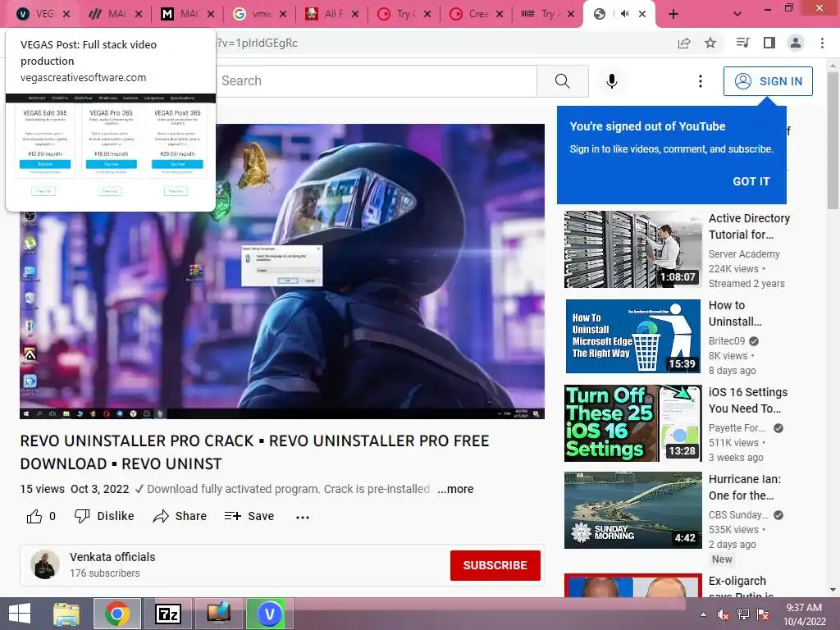840x630 pixels.
Task: Open Chrome three-dot menu
Action: (822, 43)
